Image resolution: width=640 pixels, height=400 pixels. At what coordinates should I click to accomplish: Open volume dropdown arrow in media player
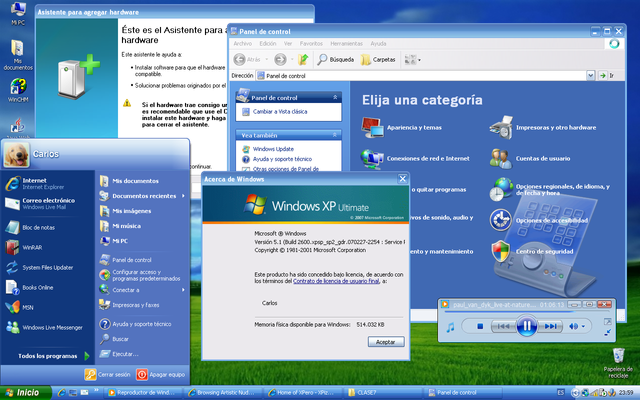pyautogui.click(x=583, y=327)
